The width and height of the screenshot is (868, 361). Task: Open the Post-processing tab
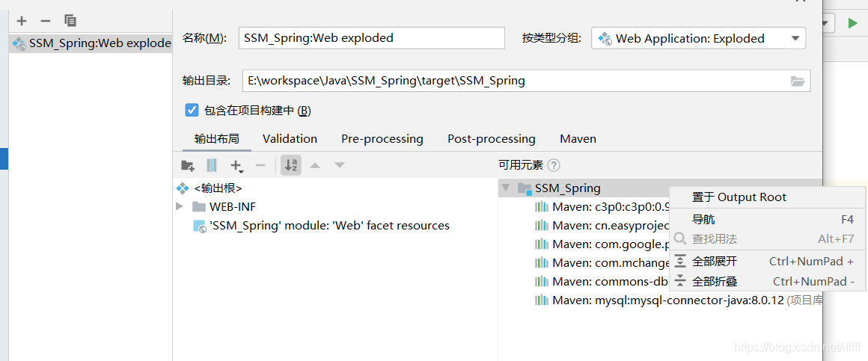coord(491,138)
